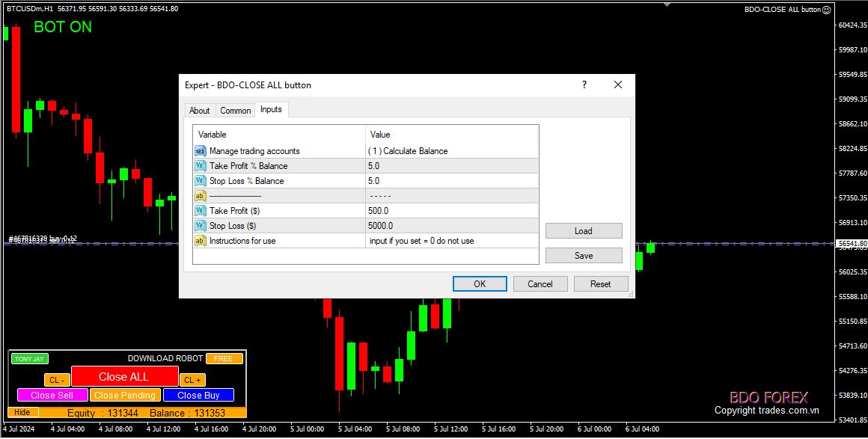The image size is (868, 439).
Task: Click the orange FREE download button
Action: point(224,359)
